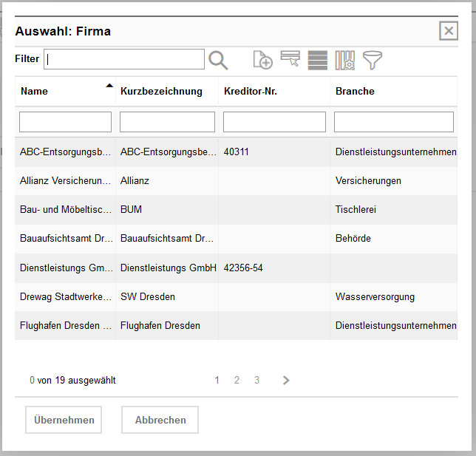
Task: Select the Dienstleistungs Gm... name cell
Action: [65, 268]
